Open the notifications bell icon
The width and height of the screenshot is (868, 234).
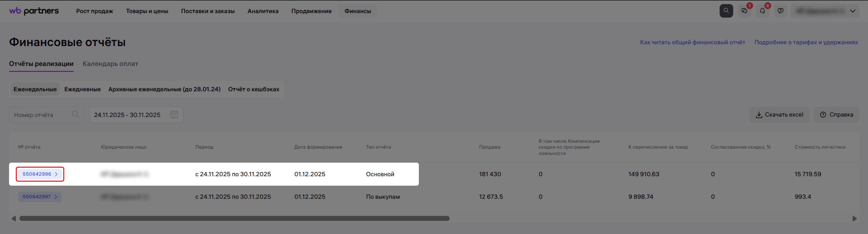click(x=762, y=11)
